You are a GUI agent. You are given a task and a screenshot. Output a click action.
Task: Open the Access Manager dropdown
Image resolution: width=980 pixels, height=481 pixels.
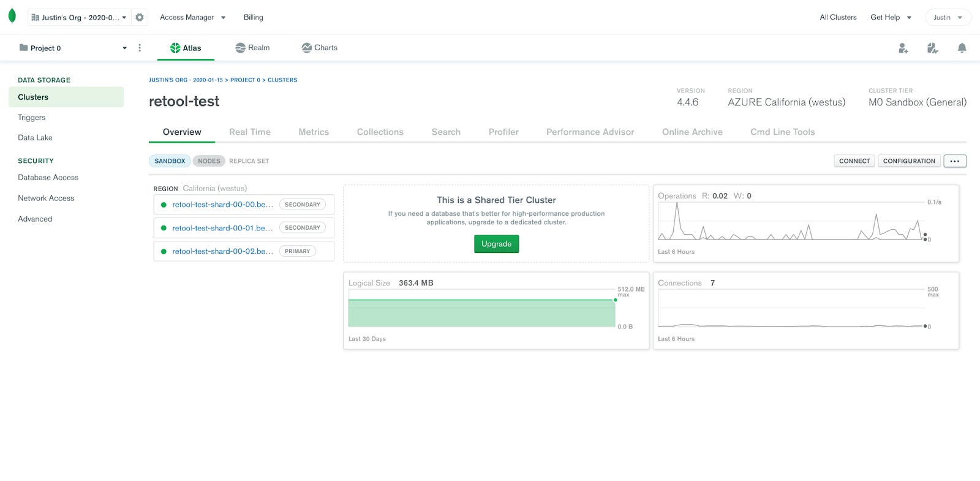coord(192,17)
